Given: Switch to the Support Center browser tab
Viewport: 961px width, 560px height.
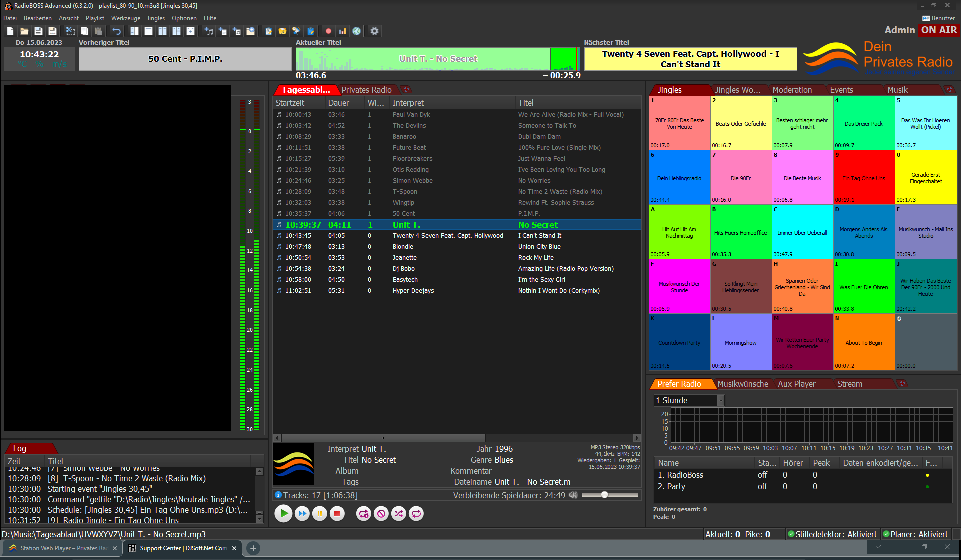Looking at the screenshot, I should [183, 548].
